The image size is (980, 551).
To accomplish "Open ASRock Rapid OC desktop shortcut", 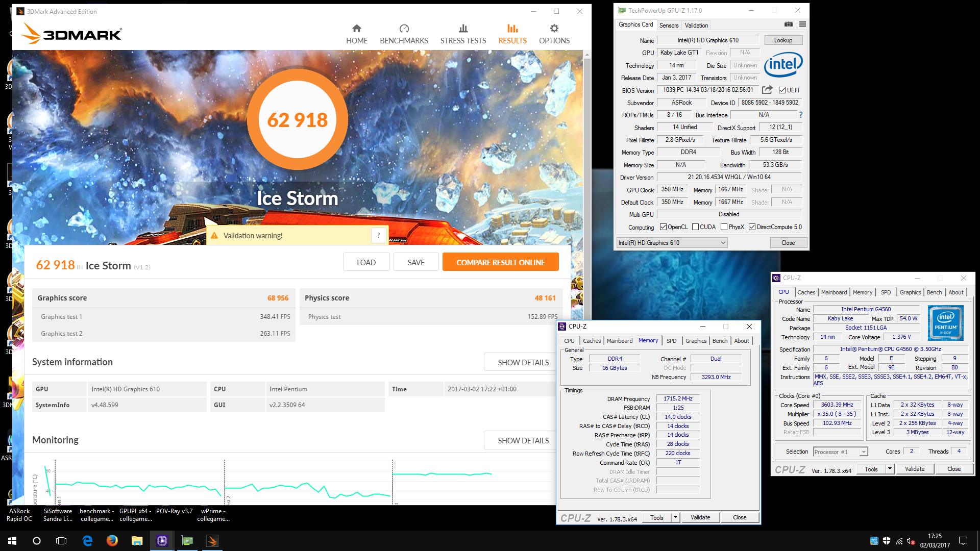I will point(19,514).
